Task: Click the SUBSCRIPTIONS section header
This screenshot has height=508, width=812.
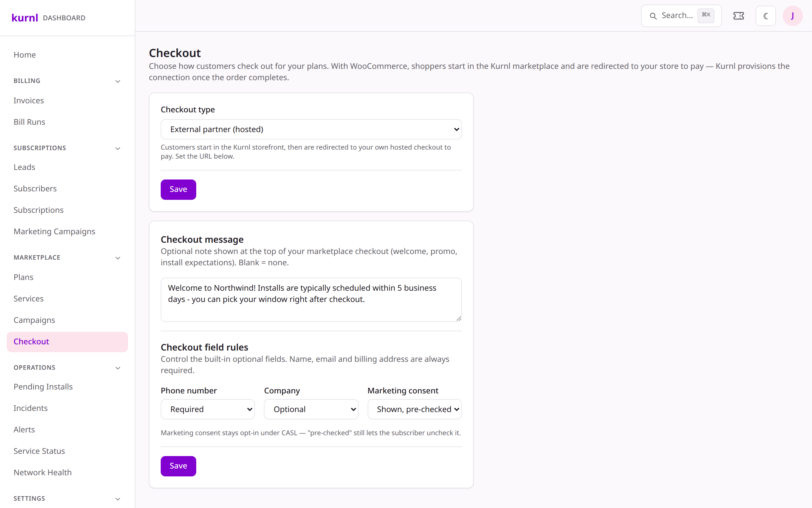Action: click(x=39, y=148)
